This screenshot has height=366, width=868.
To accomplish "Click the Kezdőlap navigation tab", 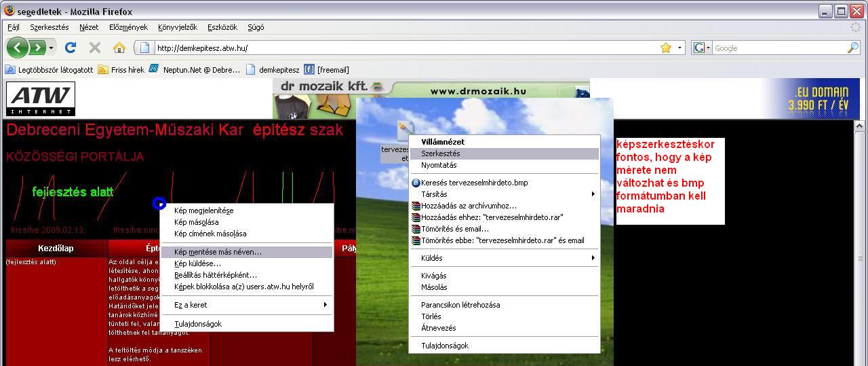I will click(x=56, y=249).
